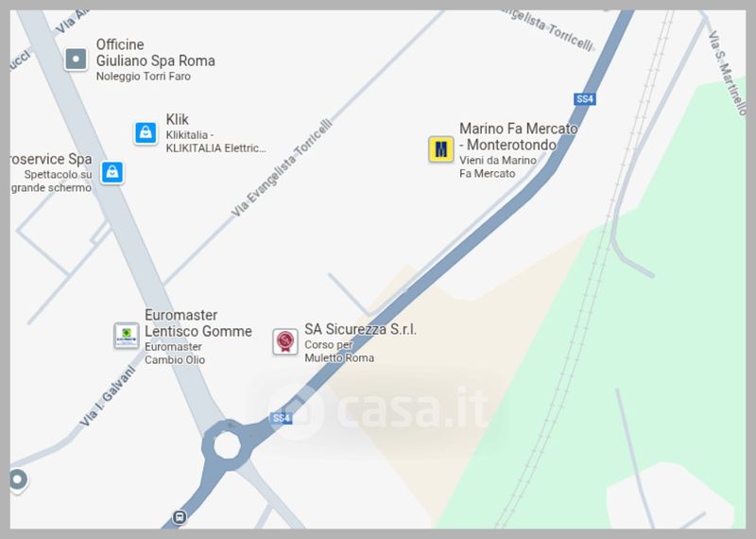Click the Officine Giuliano Spa Roma marker icon

pos(77,60)
